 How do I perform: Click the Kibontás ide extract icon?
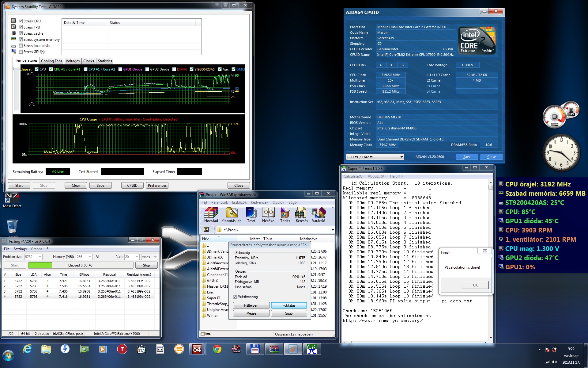click(x=231, y=215)
